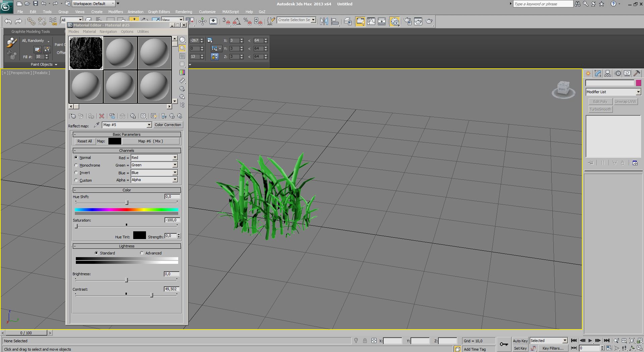Pick material from object with eyedropper
Viewport: 644px width, 352px height.
click(97, 125)
